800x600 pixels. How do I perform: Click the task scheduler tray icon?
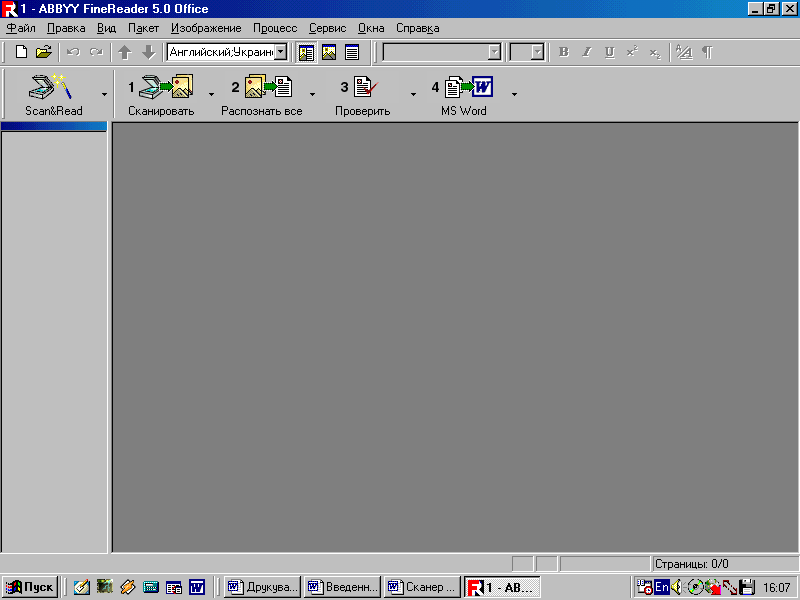(645, 587)
